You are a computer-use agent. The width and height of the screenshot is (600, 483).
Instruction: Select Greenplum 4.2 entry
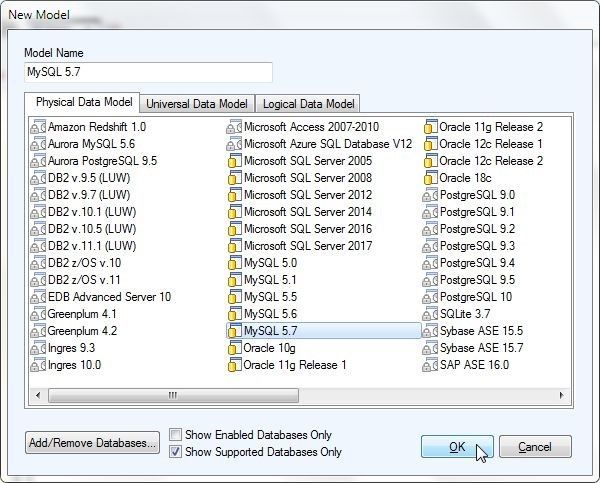pos(74,331)
